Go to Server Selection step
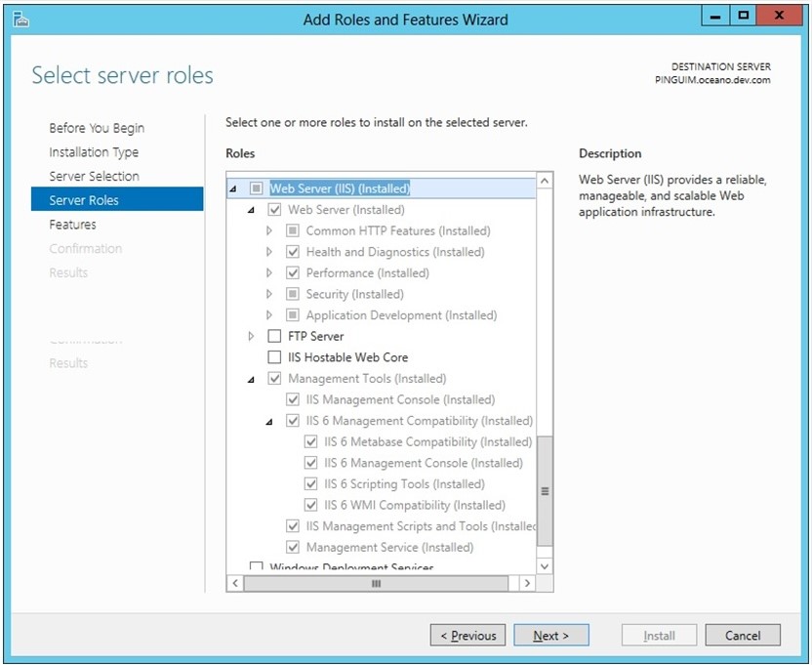 pyautogui.click(x=95, y=176)
